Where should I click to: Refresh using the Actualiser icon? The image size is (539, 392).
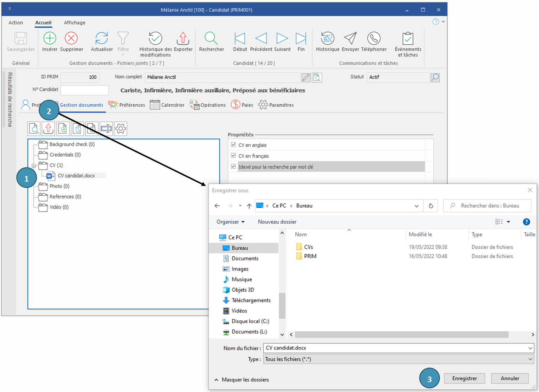coord(101,38)
